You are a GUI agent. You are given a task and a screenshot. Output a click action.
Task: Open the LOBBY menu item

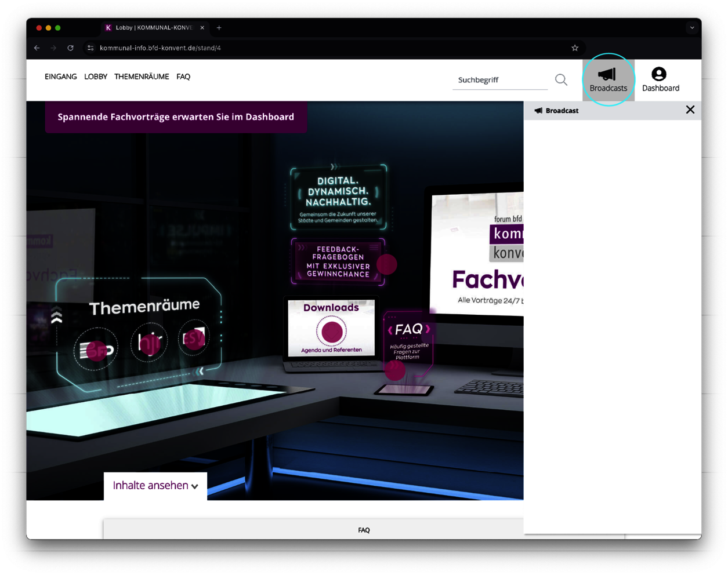[96, 77]
